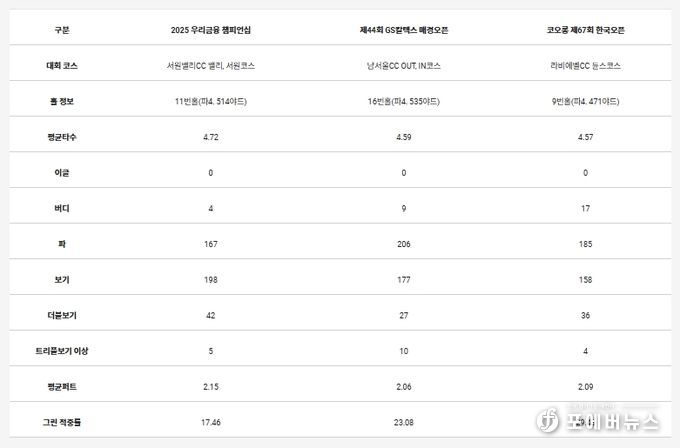
Task: Click the 평균타수 row label
Action: (63, 137)
